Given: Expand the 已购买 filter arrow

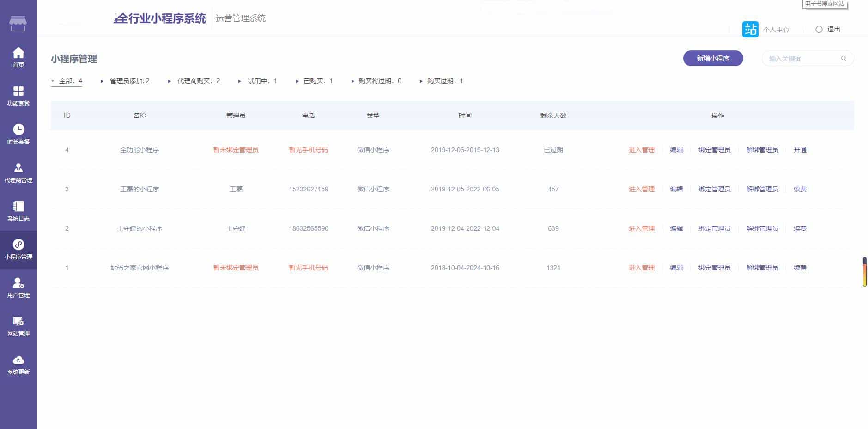Looking at the screenshot, I should (x=297, y=81).
